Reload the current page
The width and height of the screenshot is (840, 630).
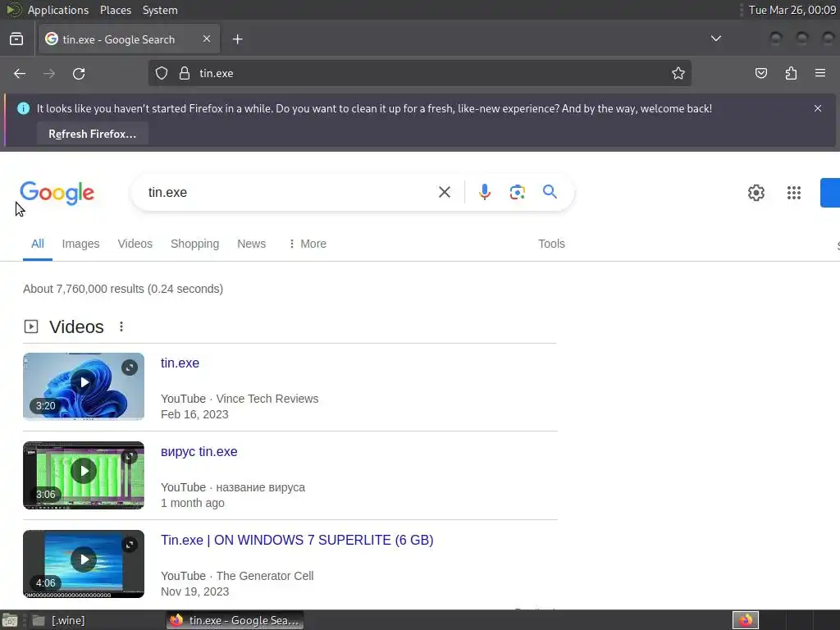(79, 73)
